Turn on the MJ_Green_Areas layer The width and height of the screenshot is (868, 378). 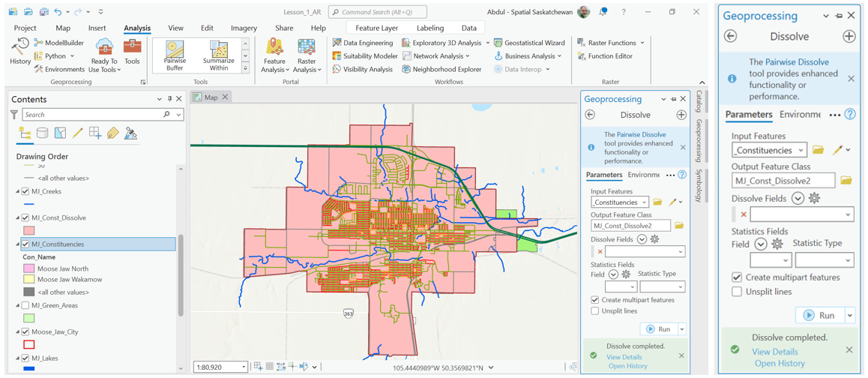tap(25, 305)
